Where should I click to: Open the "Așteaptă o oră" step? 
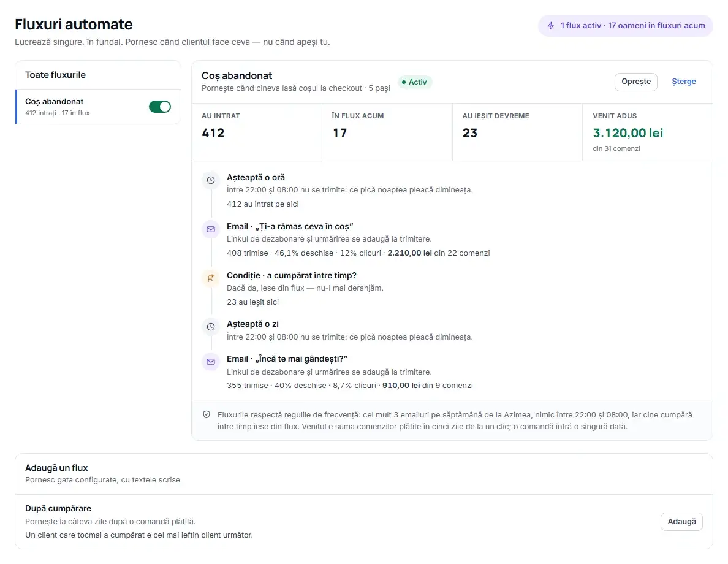coord(256,177)
